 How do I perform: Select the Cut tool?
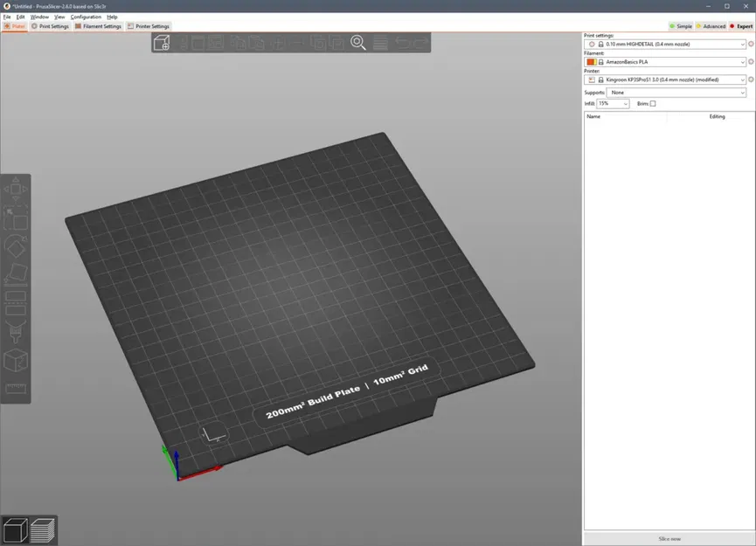(17, 303)
